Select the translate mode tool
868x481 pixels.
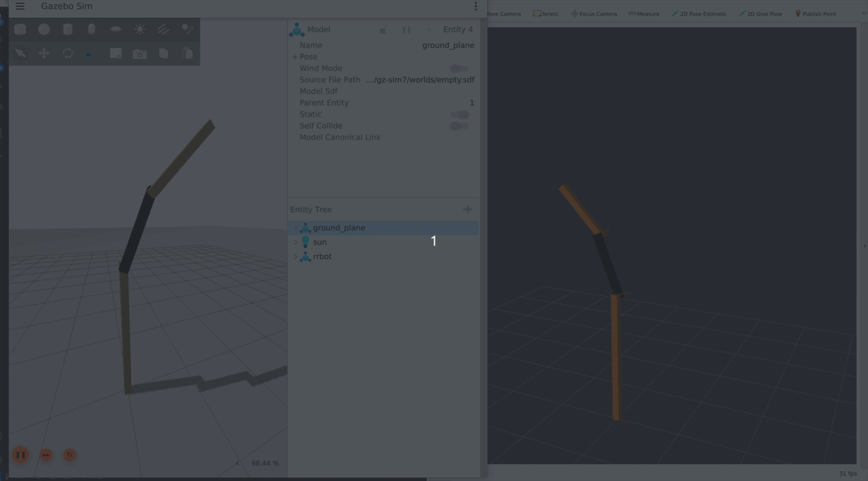point(44,53)
